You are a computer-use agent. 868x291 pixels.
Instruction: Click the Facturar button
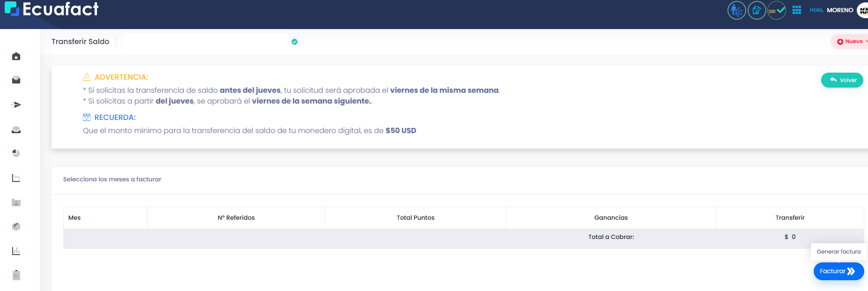tap(838, 271)
